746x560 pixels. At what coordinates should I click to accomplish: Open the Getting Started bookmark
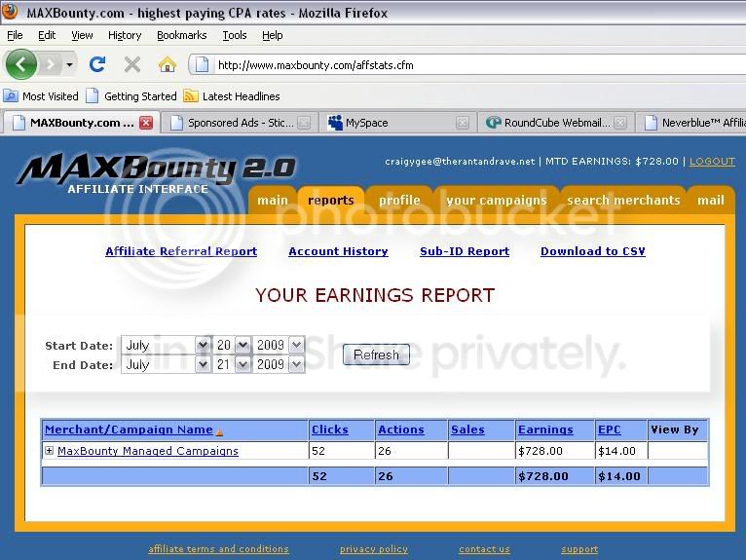pyautogui.click(x=131, y=96)
